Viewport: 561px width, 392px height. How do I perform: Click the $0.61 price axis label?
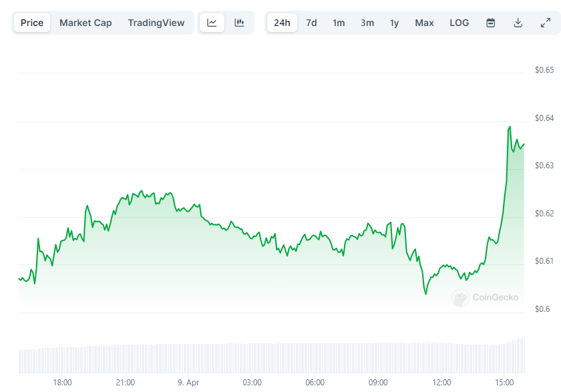(544, 261)
